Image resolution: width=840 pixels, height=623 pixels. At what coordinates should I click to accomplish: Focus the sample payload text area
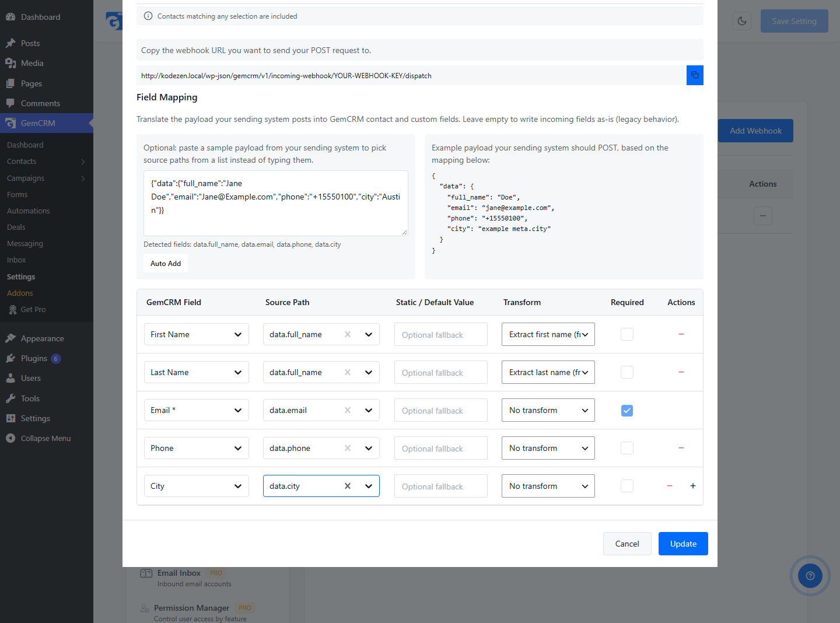276,203
